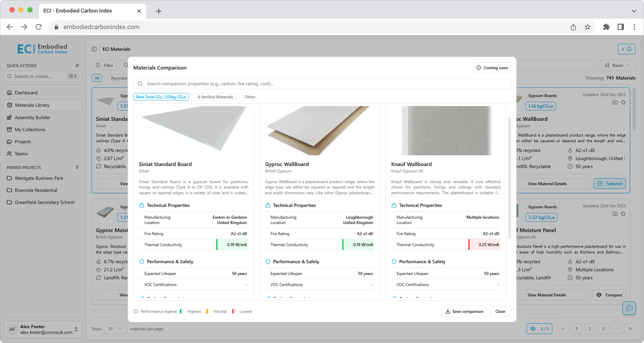
Task: Focus the comparison properties search field
Action: (x=322, y=84)
